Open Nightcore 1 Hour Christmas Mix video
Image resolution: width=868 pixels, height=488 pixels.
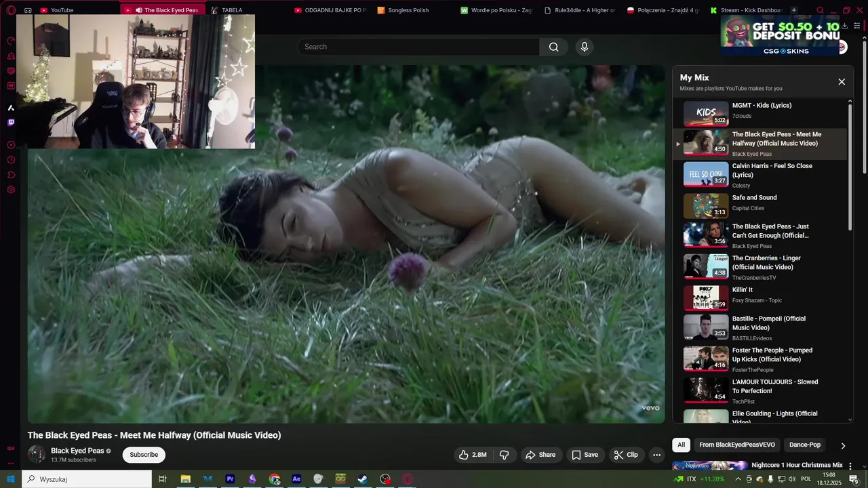point(797,465)
